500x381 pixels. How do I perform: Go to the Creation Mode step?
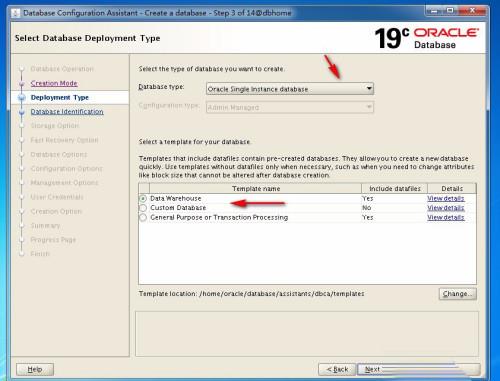click(x=54, y=83)
